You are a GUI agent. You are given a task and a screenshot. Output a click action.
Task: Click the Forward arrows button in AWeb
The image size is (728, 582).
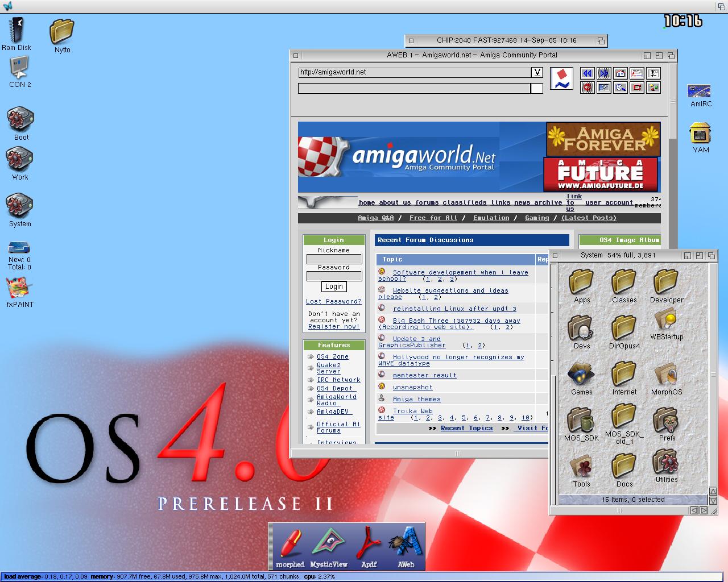[604, 73]
